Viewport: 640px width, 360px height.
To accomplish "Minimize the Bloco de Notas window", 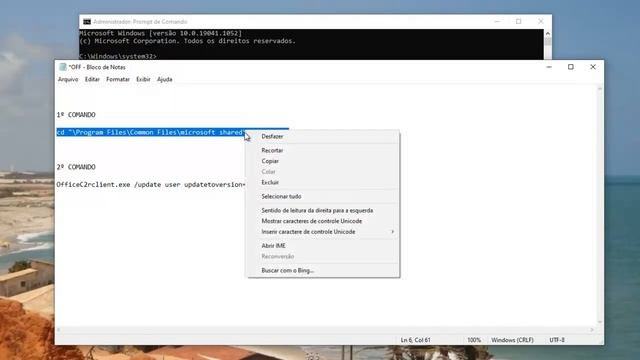I will click(549, 67).
